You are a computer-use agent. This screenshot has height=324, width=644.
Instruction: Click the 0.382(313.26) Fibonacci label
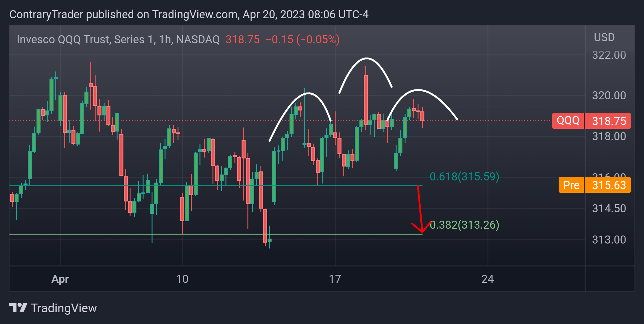[x=464, y=225]
